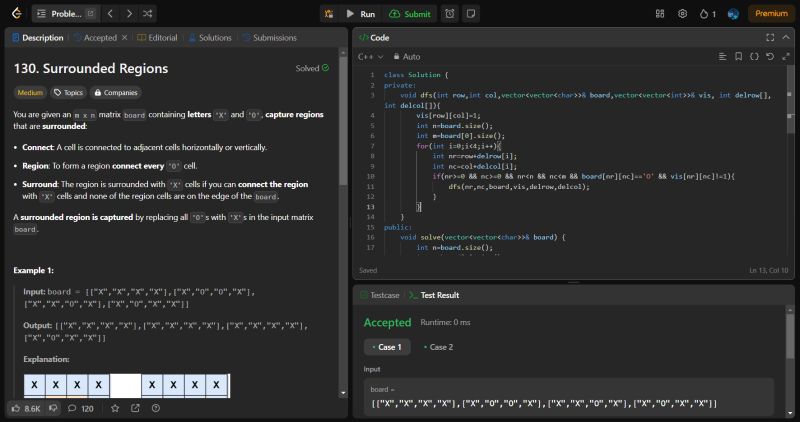Click the Solved status indicator

(x=312, y=68)
